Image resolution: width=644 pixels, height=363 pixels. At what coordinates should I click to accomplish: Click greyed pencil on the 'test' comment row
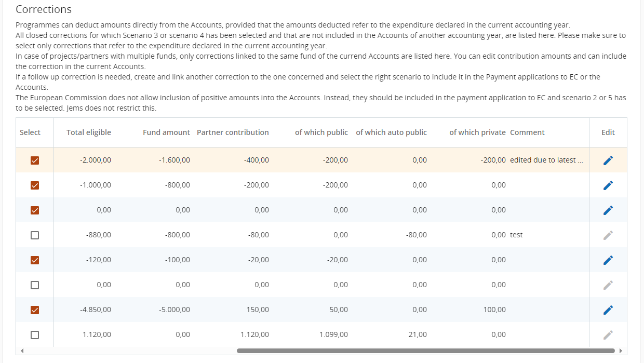(608, 235)
